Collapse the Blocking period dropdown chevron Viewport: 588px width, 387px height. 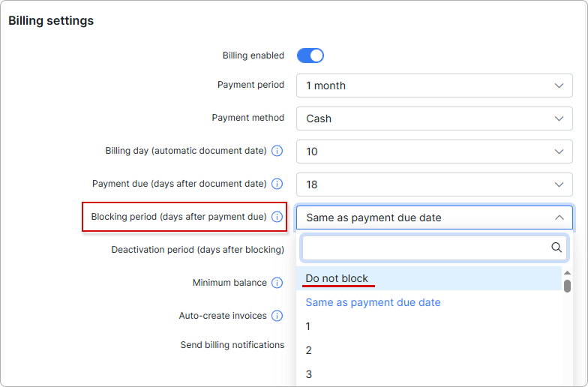(x=559, y=217)
